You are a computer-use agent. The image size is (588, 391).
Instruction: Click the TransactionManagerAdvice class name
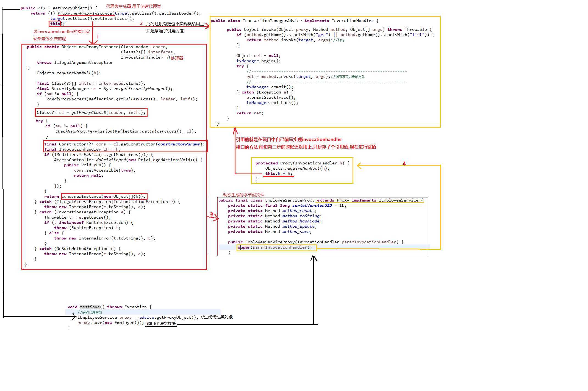point(272,21)
